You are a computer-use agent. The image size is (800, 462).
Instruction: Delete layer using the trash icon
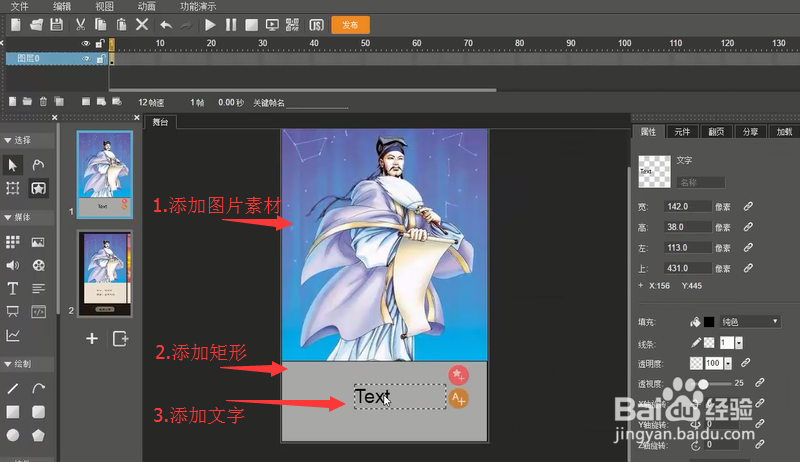tap(43, 101)
